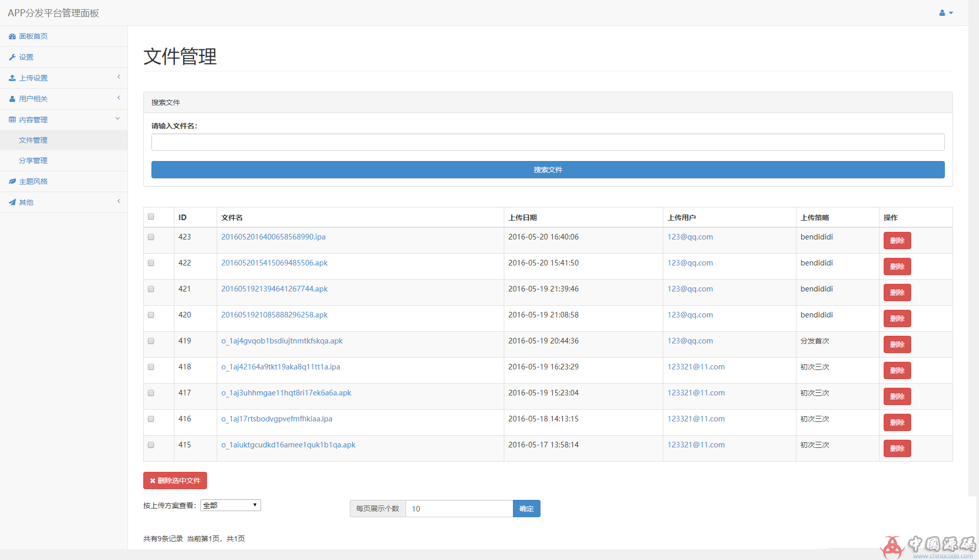Click the table icon next to 内容管理
The width and height of the screenshot is (979, 560).
(x=12, y=120)
